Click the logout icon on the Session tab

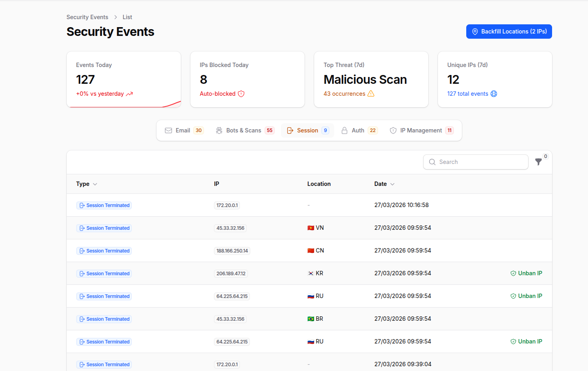click(290, 130)
